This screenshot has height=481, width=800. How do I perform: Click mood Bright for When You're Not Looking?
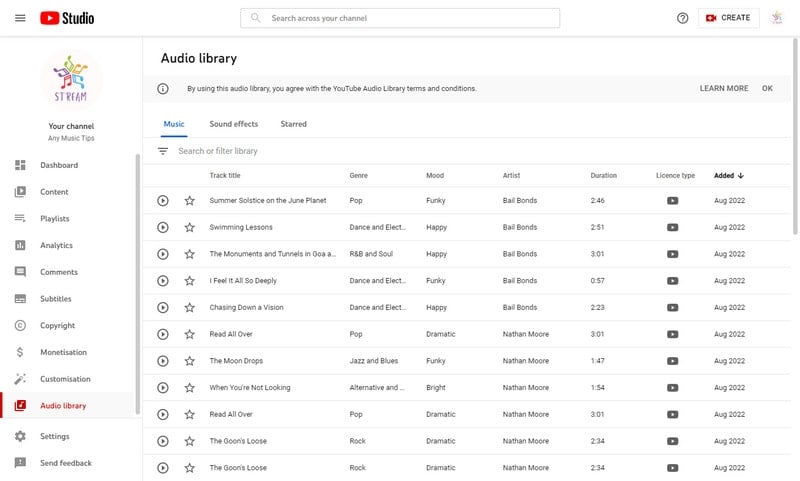click(x=436, y=388)
